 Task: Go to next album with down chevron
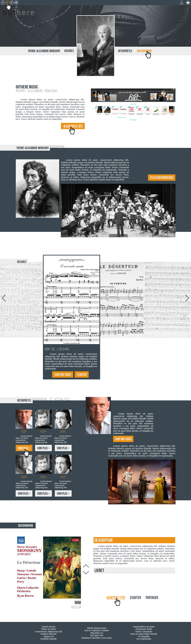pyautogui.click(x=86, y=572)
